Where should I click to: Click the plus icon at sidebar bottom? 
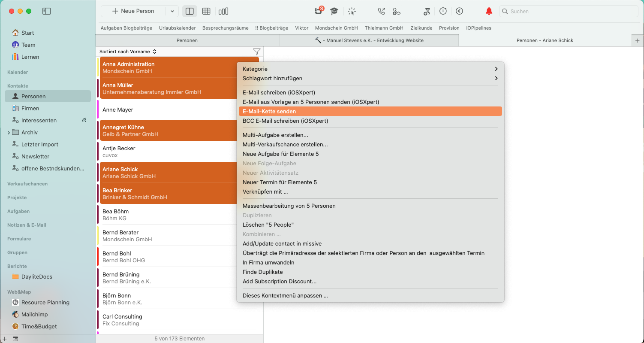[x=5, y=339]
